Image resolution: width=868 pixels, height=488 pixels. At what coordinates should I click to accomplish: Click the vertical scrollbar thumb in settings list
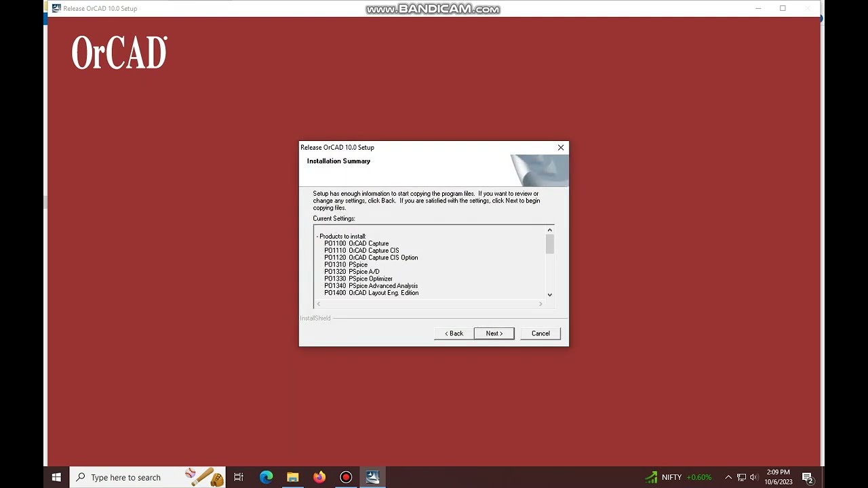(x=549, y=244)
